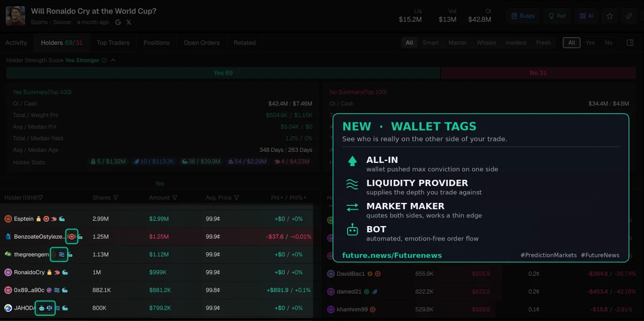Click the highlighted target tag on BenzoateOstyleze row
Screen dimensions: 644x321
pos(71,236)
